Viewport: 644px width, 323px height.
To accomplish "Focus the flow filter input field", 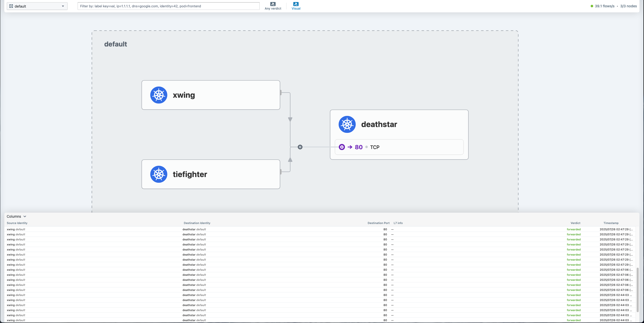I will 168,6.
